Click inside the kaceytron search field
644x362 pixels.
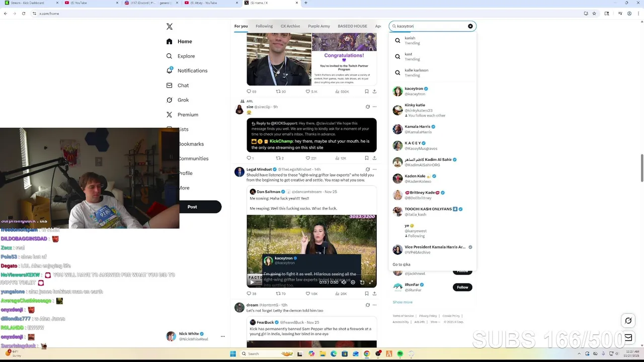[x=432, y=26]
